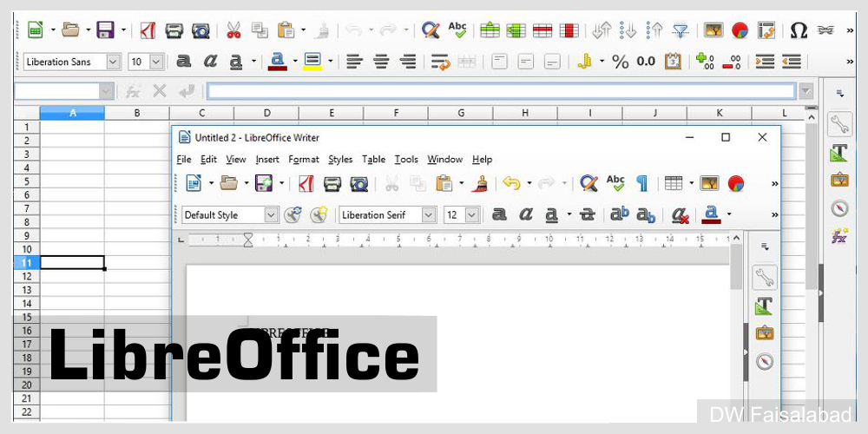
Task: Open Default Style paragraph dropdown in Writer
Action: 271,214
